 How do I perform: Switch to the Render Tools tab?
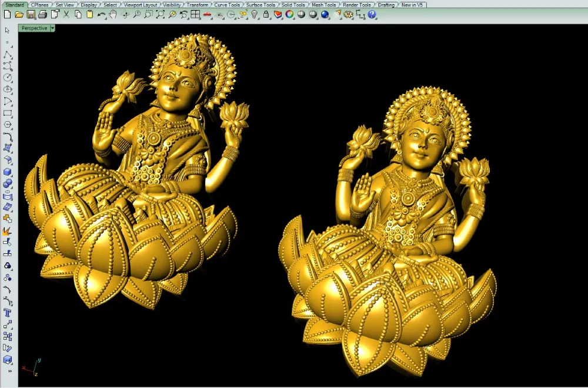[x=357, y=5]
